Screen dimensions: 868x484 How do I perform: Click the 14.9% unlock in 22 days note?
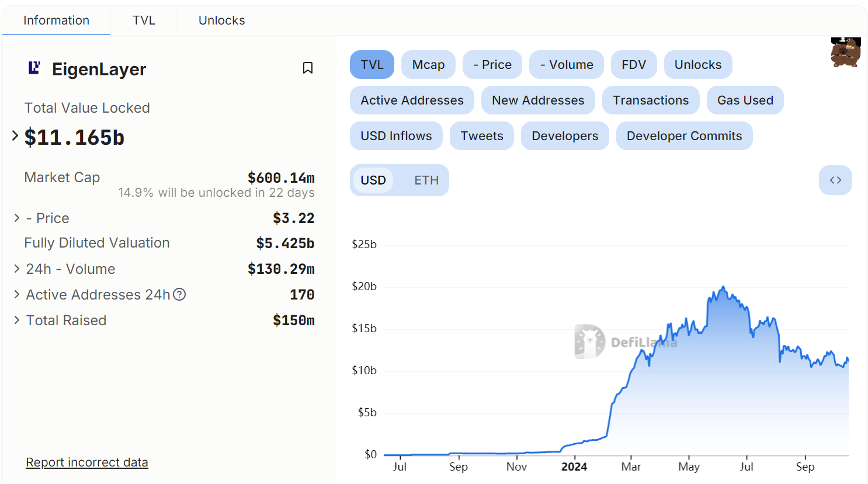point(216,193)
